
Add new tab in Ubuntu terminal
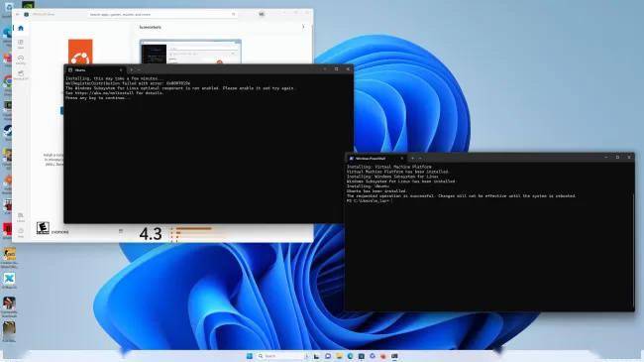click(x=131, y=70)
